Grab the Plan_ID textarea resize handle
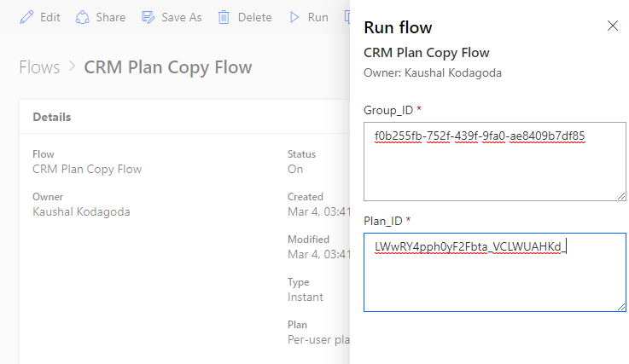Viewport: 629px width, 364px height. tap(621, 307)
